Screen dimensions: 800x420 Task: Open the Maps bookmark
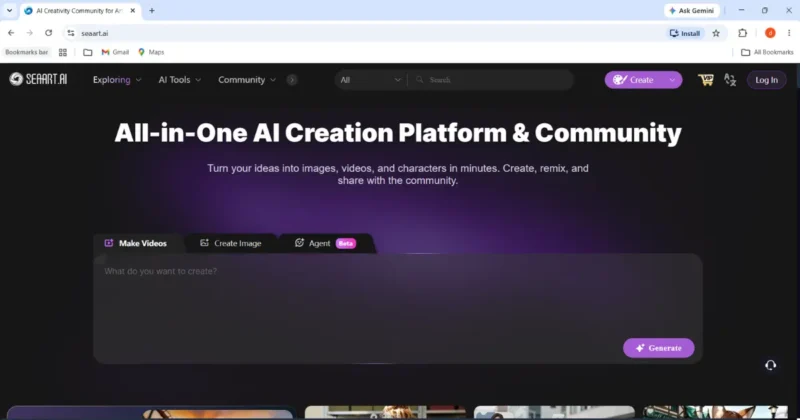tap(151, 52)
